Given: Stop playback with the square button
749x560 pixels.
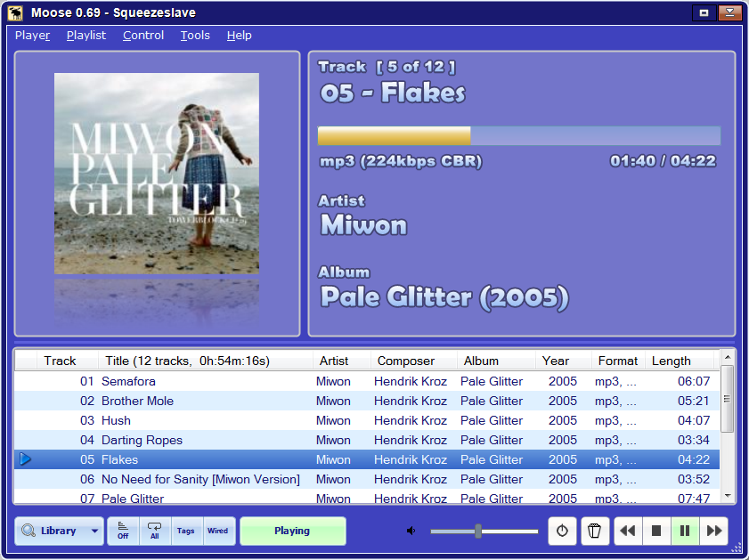Looking at the screenshot, I should (x=656, y=531).
